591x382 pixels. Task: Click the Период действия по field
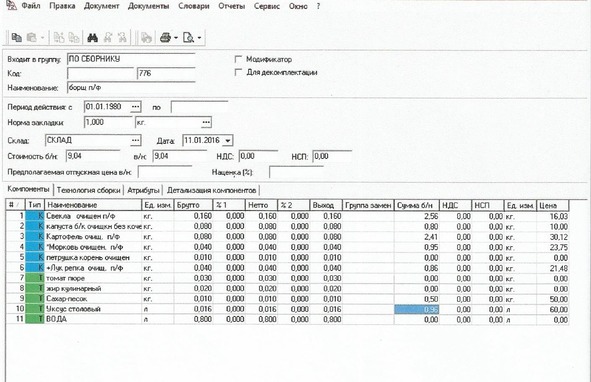(199, 107)
